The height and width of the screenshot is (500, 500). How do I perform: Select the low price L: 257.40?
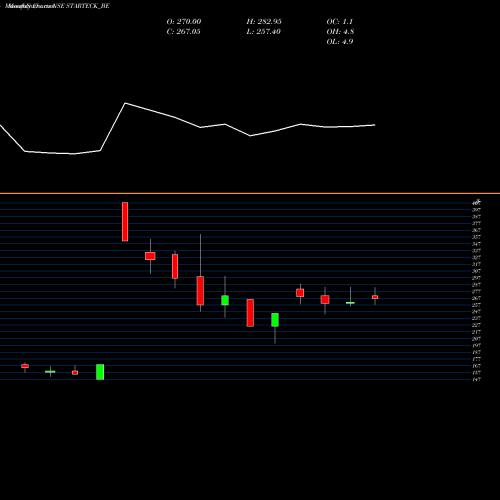(264, 32)
